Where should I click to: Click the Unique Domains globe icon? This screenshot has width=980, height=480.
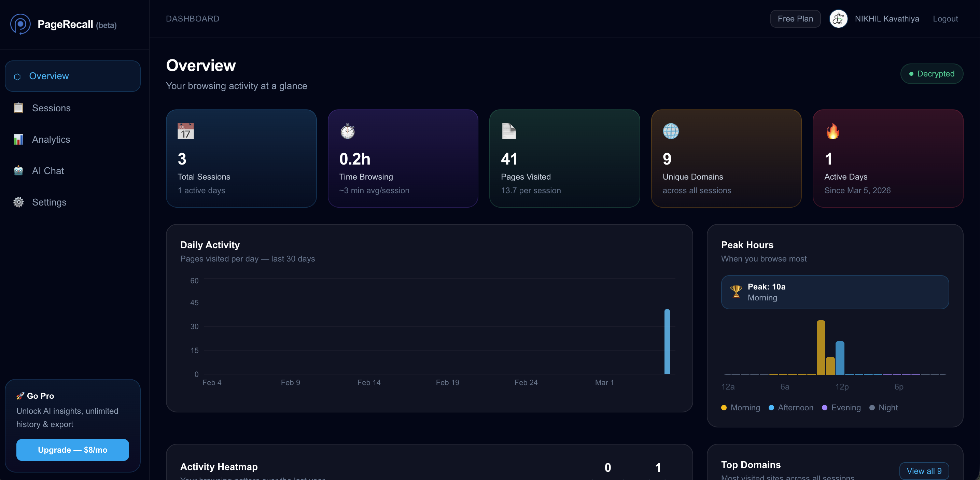670,131
